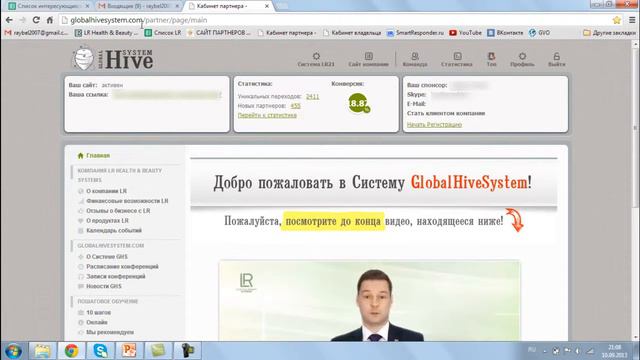Open 10 шагов sidebar item
The width and height of the screenshot is (640, 360).
[x=94, y=313]
